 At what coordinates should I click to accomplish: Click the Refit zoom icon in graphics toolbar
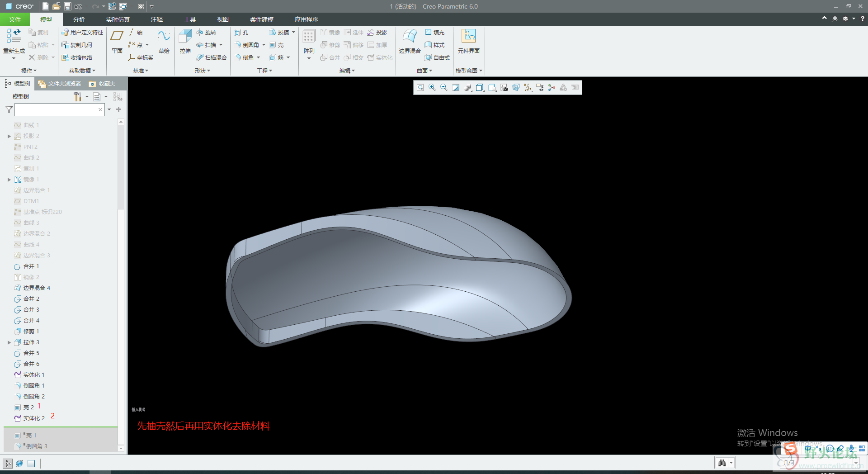click(x=420, y=88)
